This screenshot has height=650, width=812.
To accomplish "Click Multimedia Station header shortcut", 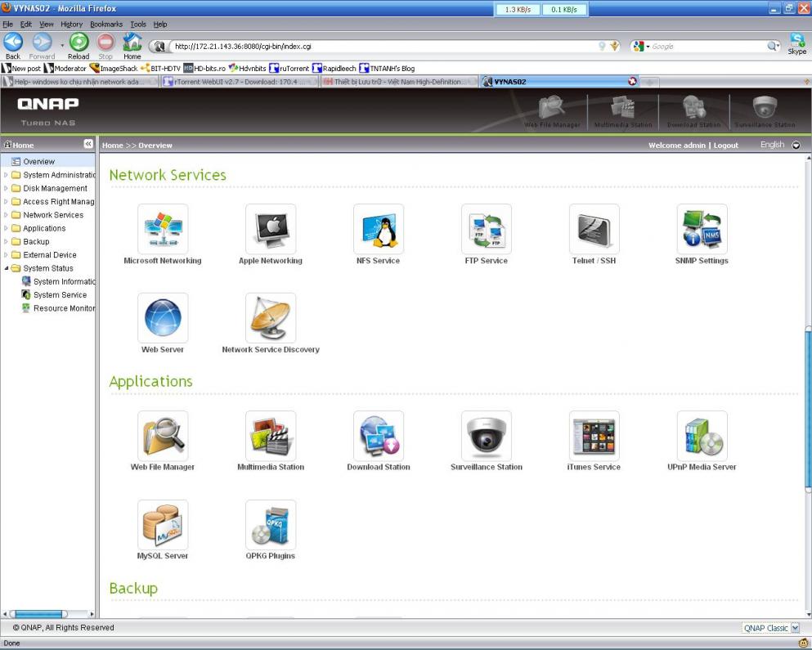I will point(623,111).
